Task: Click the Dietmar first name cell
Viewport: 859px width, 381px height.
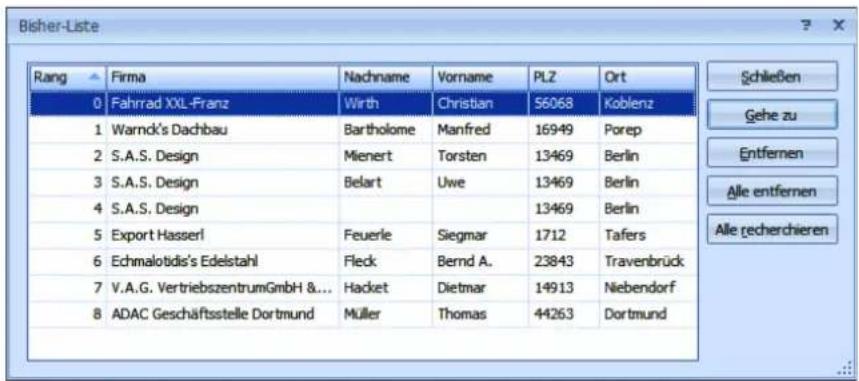Action: coord(480,288)
